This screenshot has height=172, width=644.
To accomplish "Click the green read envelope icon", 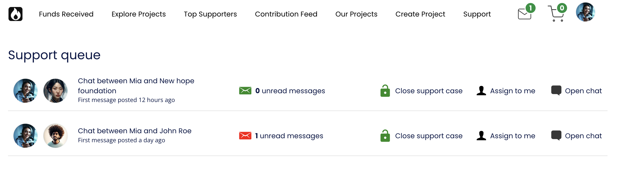I will click(x=245, y=91).
